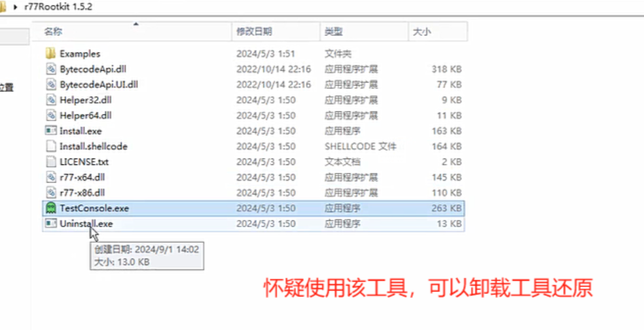The height and width of the screenshot is (330, 644).
Task: Select the r77-x86.dll file name
Action: (82, 192)
